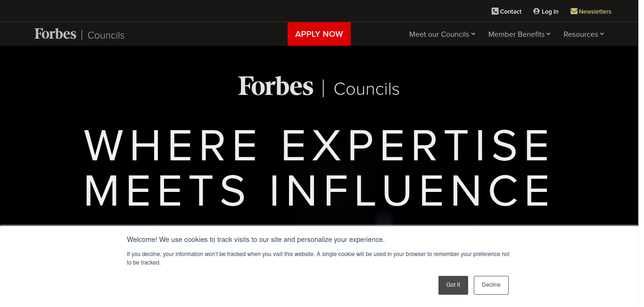Open the Member Benefits menu
This screenshot has width=644, height=307.
point(516,34)
